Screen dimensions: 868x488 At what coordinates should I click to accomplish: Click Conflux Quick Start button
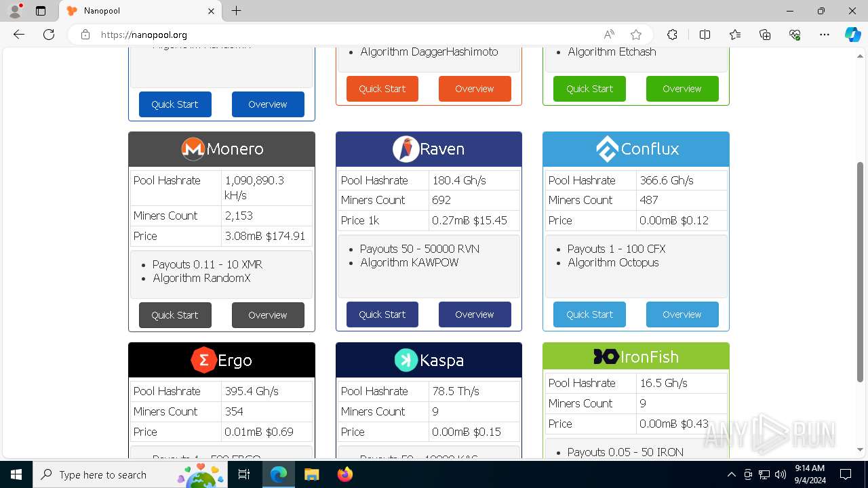(589, 314)
